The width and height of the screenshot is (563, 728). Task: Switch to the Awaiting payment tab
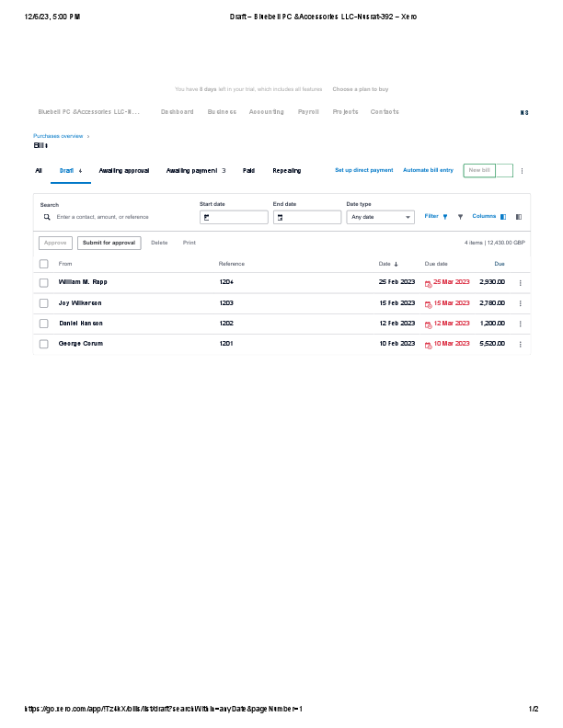click(196, 171)
